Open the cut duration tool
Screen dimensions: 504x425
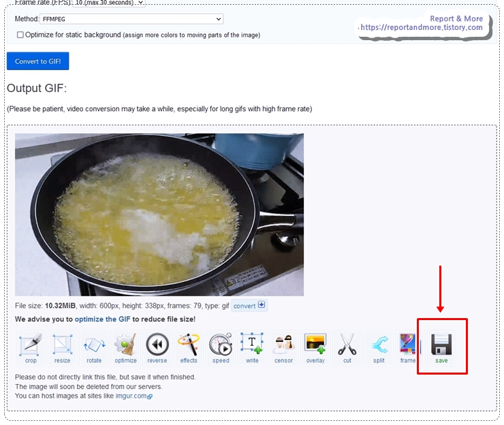(347, 348)
